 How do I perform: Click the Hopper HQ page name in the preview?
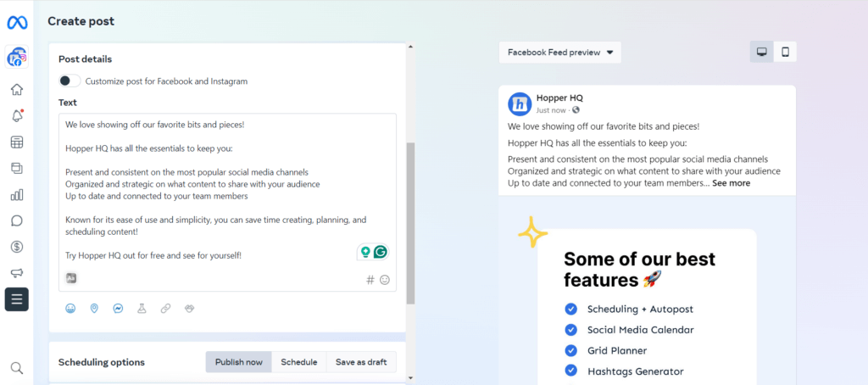click(x=559, y=98)
